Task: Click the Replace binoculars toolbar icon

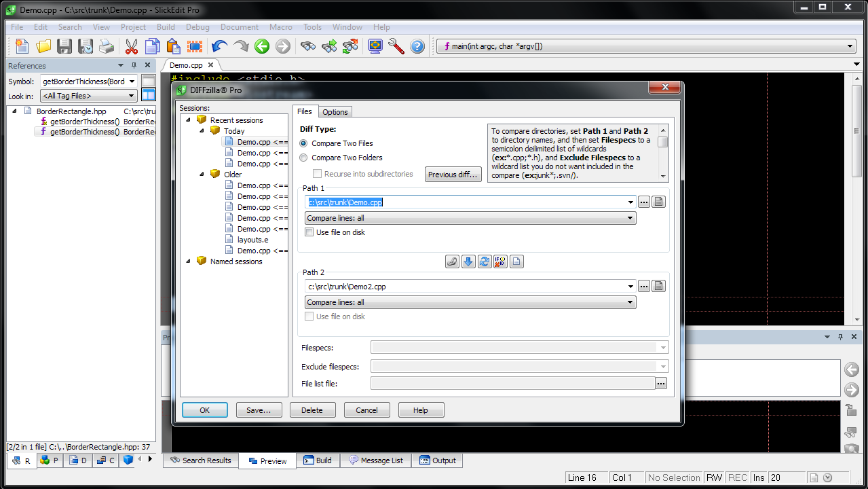Action: tap(350, 46)
